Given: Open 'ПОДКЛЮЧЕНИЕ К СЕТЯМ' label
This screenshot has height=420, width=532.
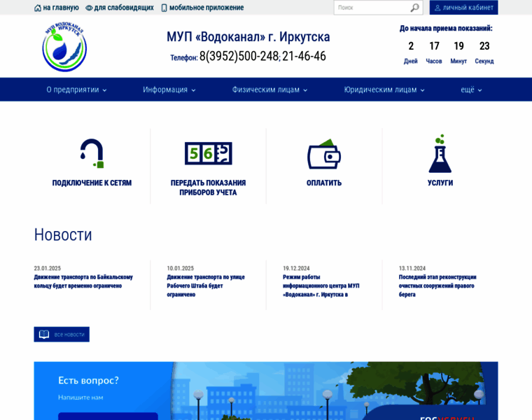Looking at the screenshot, I should coord(92,183).
